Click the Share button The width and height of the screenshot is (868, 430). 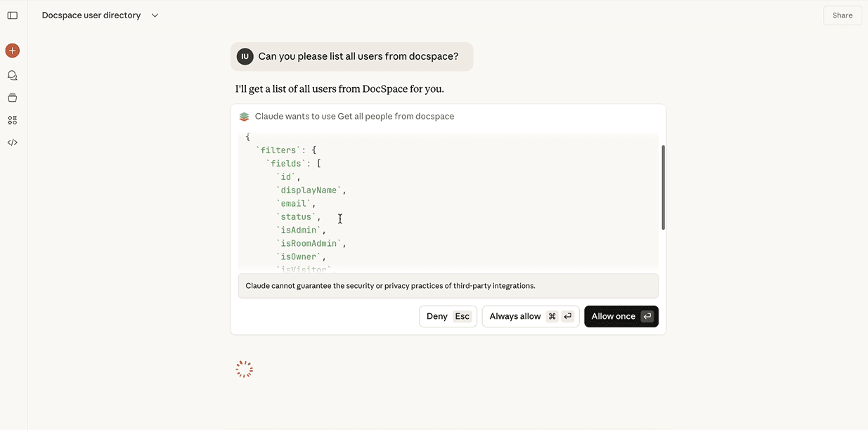(x=842, y=15)
